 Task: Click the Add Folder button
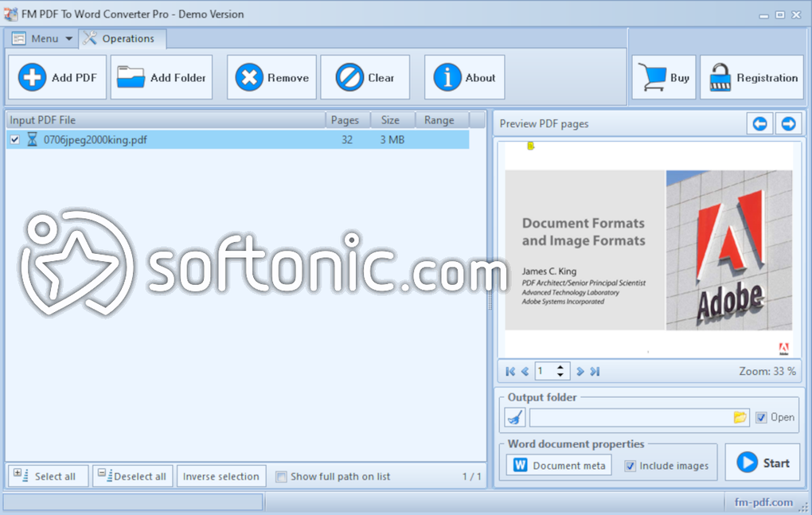(x=162, y=77)
